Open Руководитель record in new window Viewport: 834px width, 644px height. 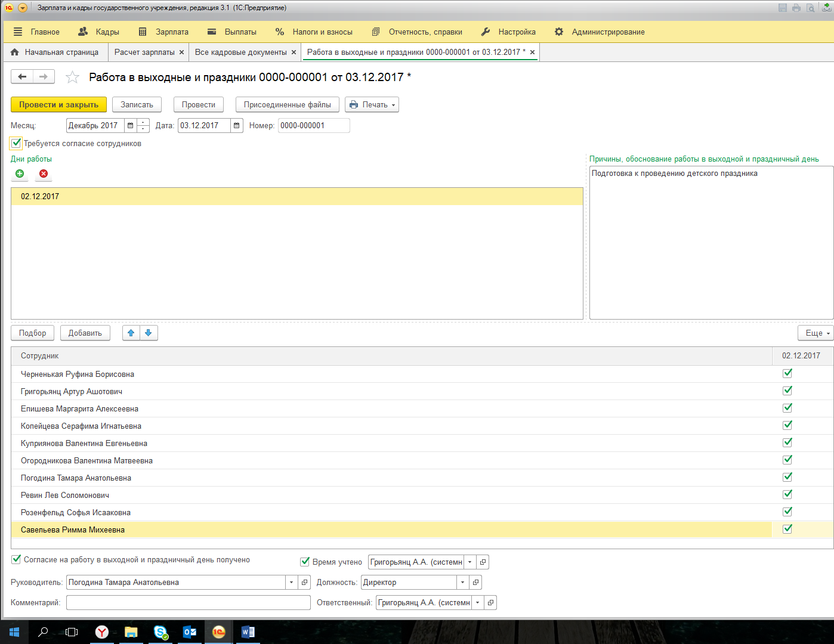(x=305, y=582)
